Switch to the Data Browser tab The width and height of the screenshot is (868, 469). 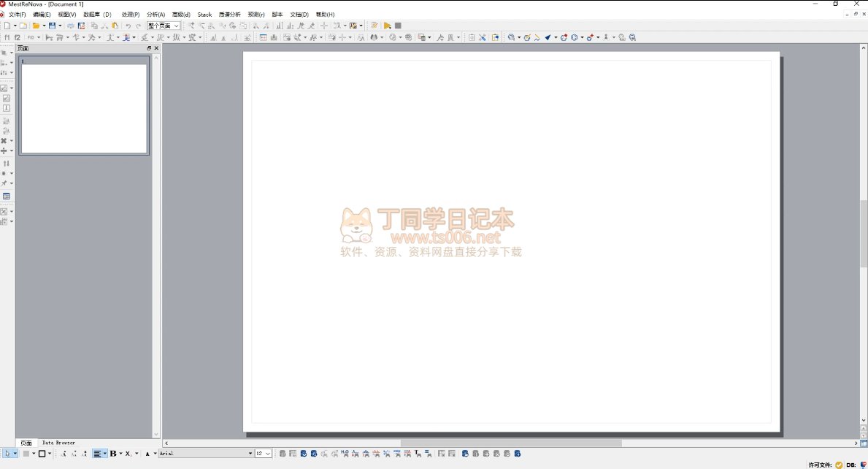58,443
